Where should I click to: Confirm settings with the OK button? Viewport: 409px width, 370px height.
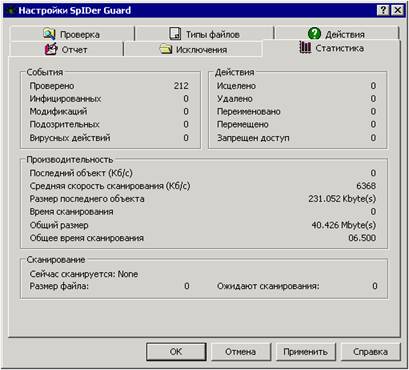(176, 352)
